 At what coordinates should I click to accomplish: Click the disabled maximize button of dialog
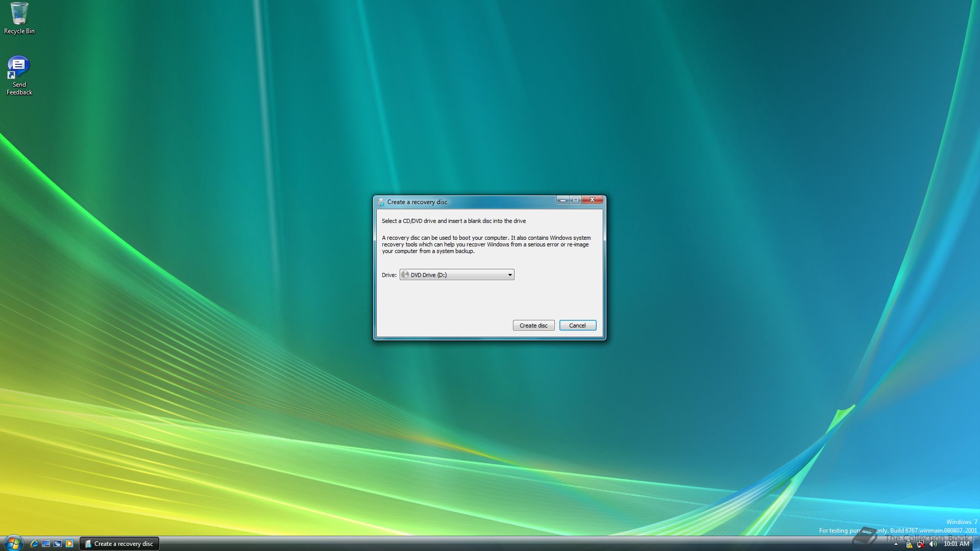(x=575, y=200)
